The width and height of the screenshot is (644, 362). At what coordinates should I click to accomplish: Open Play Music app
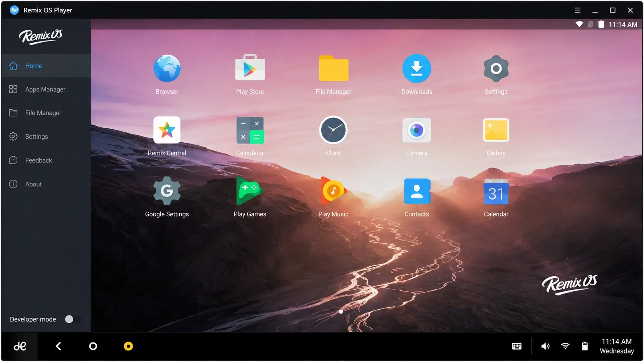[334, 191]
